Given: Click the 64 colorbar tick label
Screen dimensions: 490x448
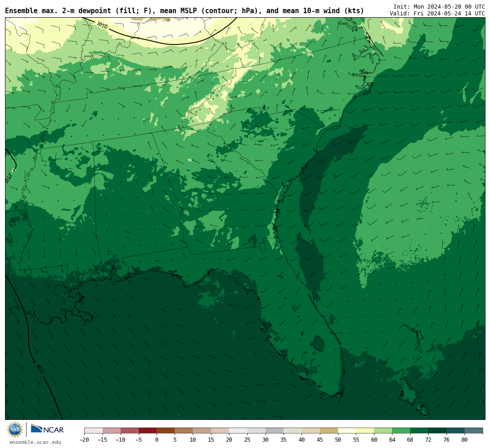Looking at the screenshot, I should coord(392,440).
